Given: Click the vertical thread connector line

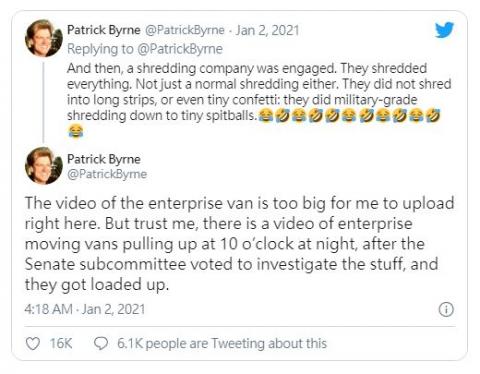Looking at the screenshot, I should [x=43, y=101].
